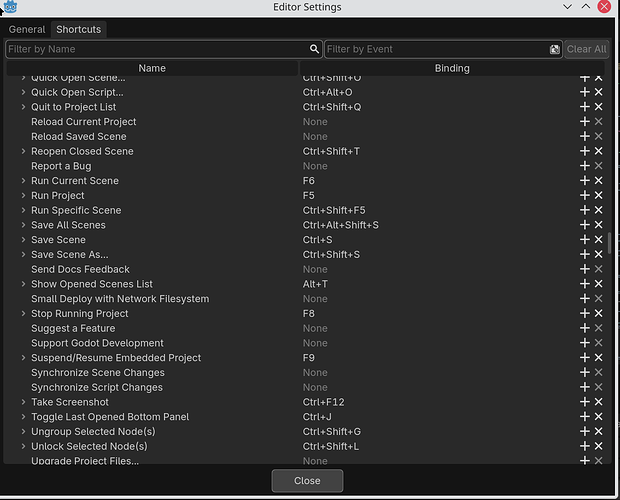This screenshot has height=500, width=620.
Task: Click the search magnifier in Filter by Name
Action: [x=314, y=49]
